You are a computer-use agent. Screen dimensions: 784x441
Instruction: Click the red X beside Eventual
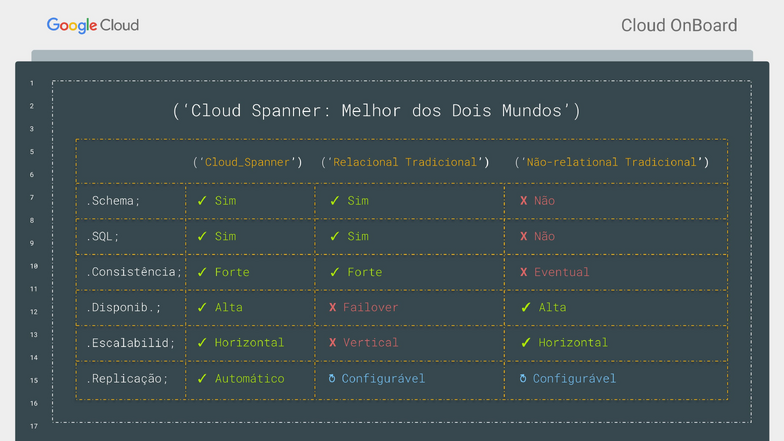tap(523, 272)
